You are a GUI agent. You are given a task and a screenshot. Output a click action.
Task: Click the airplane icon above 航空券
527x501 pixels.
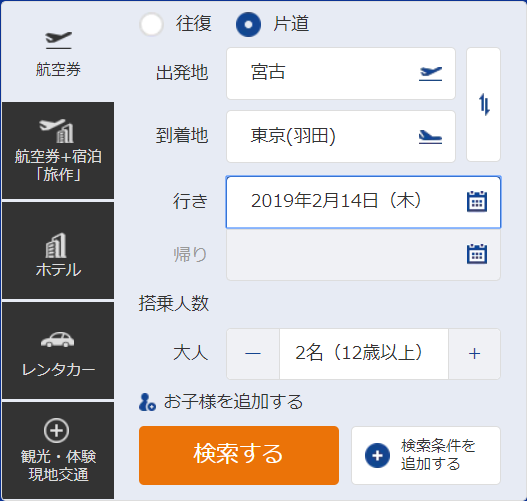click(58, 40)
